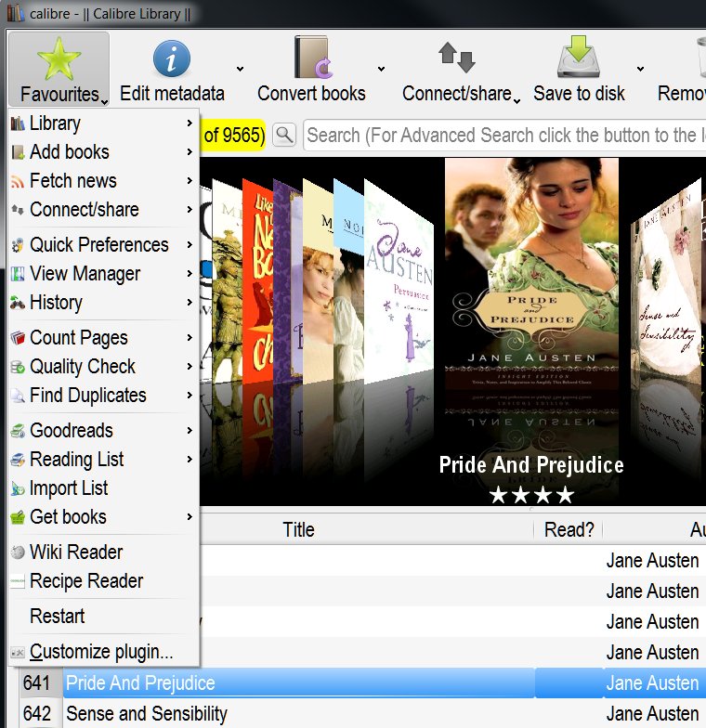The width and height of the screenshot is (706, 728).
Task: Expand the Fetch news submenu arrow
Action: coord(190,180)
